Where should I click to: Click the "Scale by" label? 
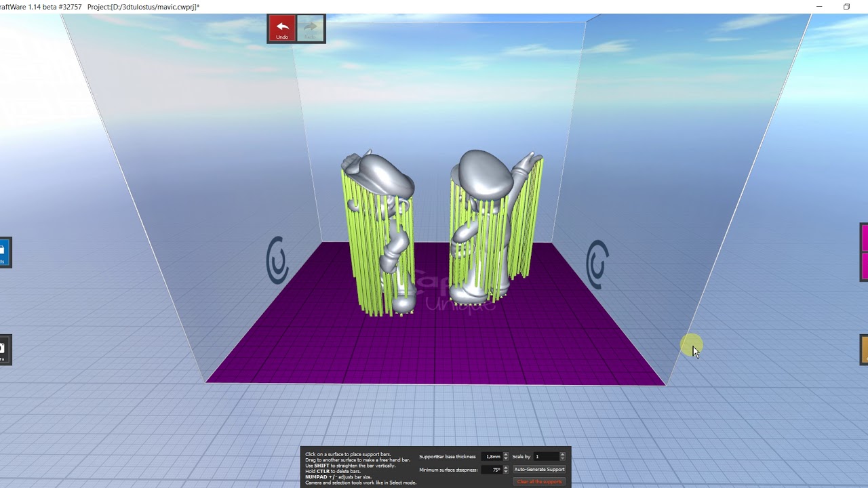coord(521,457)
